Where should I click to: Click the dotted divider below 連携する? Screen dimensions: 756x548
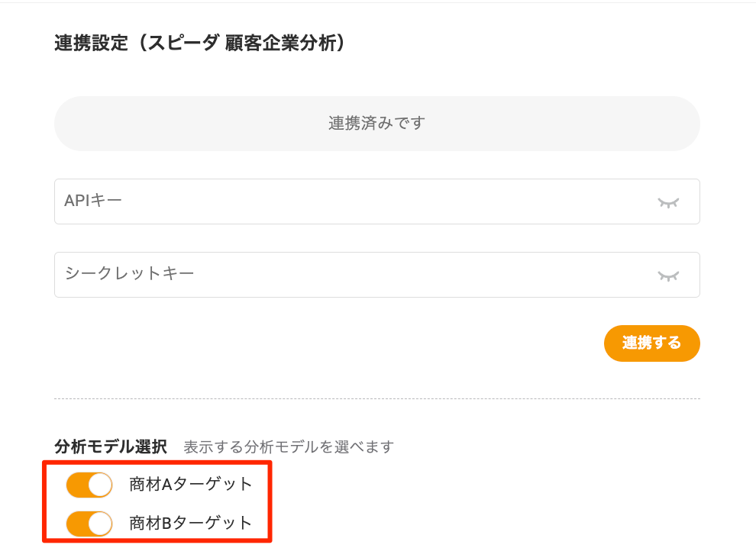coord(376,399)
